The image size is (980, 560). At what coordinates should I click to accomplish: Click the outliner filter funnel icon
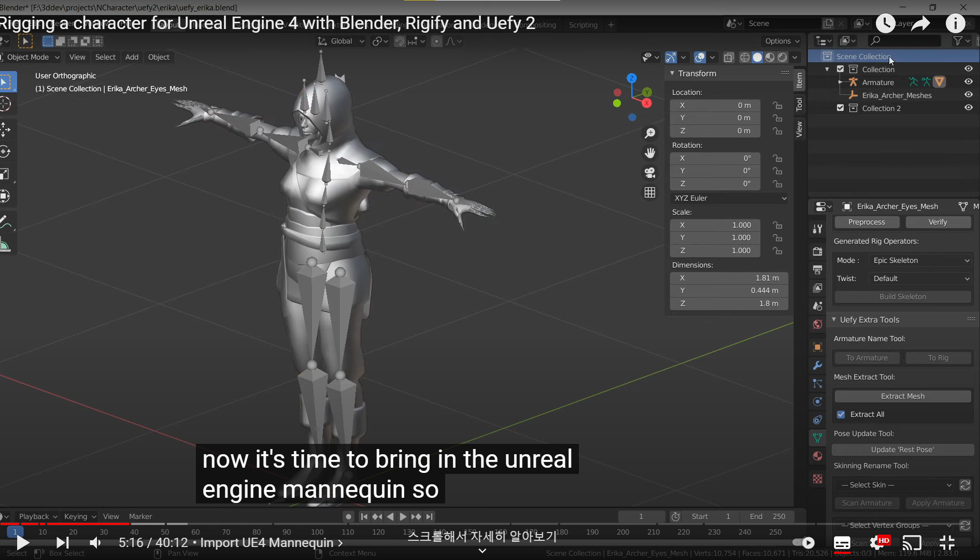(x=958, y=40)
